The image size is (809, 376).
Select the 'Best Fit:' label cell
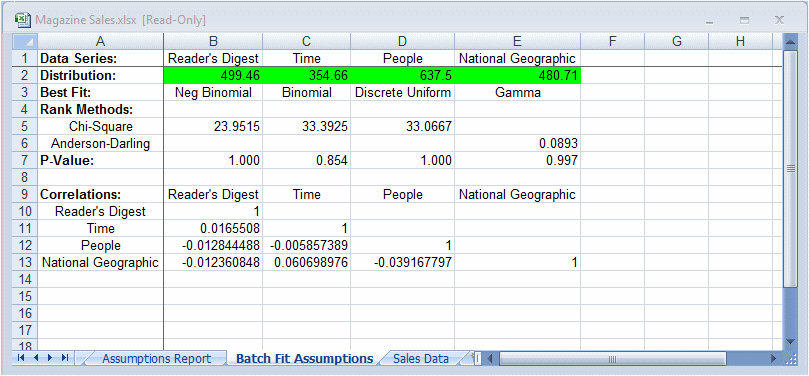pos(100,93)
